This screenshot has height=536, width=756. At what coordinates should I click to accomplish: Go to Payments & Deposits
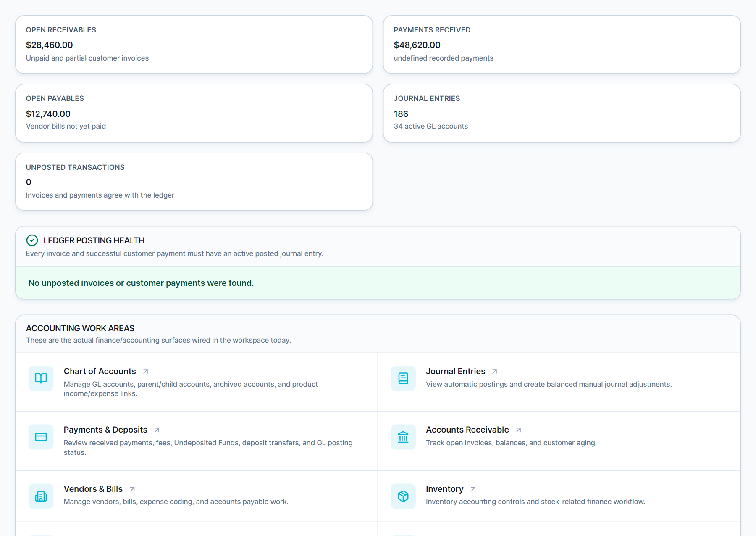[105, 430]
